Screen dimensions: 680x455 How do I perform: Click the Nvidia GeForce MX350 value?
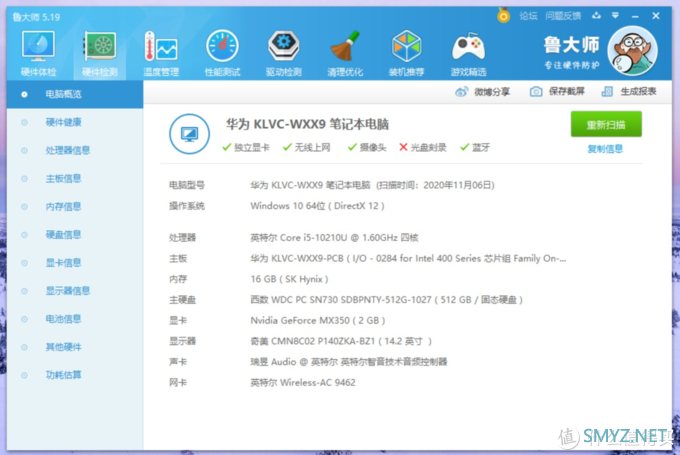pos(317,321)
